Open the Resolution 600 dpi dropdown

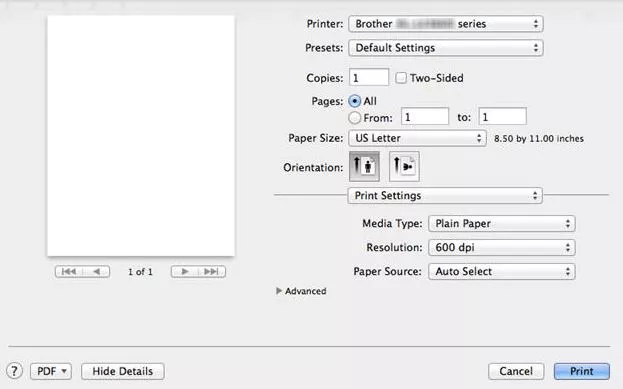click(x=502, y=248)
